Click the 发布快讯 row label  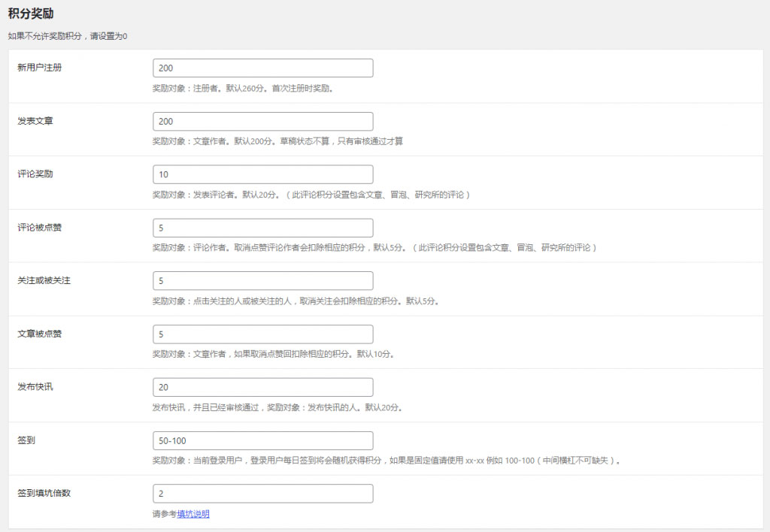(35, 386)
